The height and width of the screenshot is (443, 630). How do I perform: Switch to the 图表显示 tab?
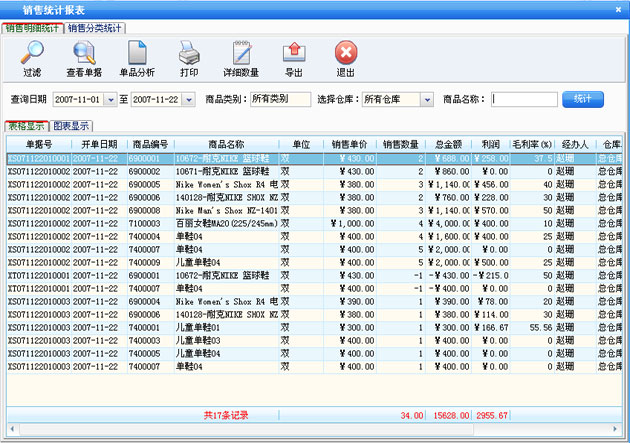click(71, 126)
